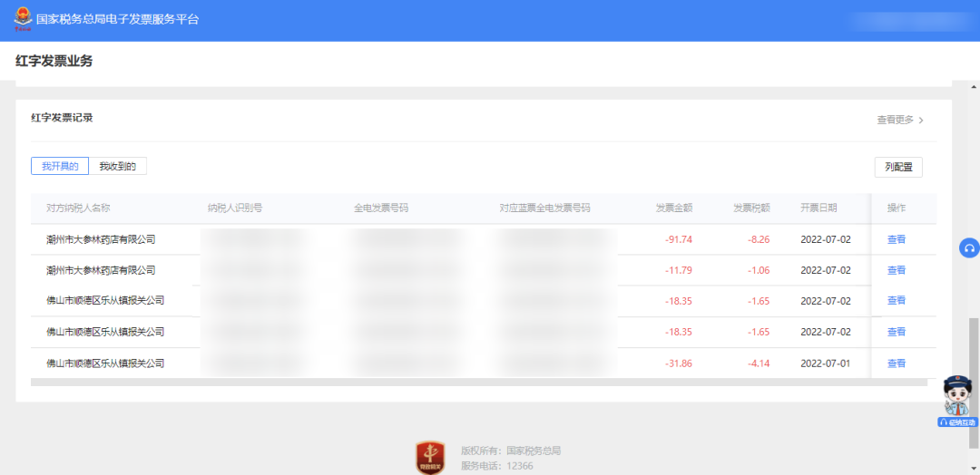Screen dimensions: 980x475
Task: Click the page's vertical scrollbar thumb
Action: pos(974,383)
